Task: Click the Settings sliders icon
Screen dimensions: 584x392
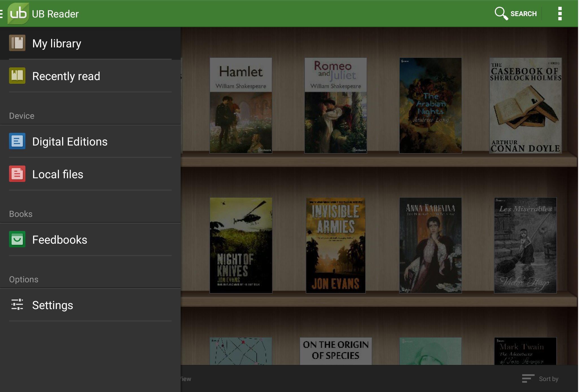Action: click(17, 305)
